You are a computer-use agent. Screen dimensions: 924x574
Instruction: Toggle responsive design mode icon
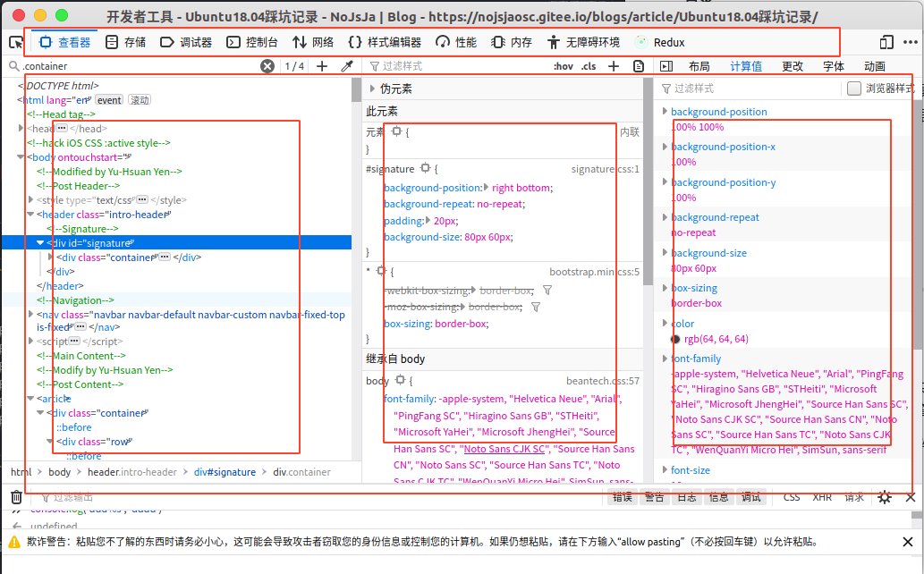(x=886, y=42)
